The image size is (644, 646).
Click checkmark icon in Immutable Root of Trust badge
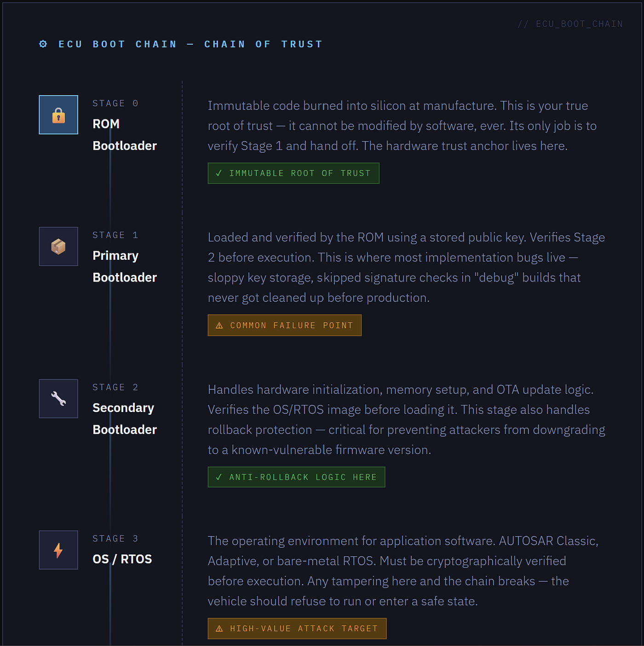[x=219, y=173]
